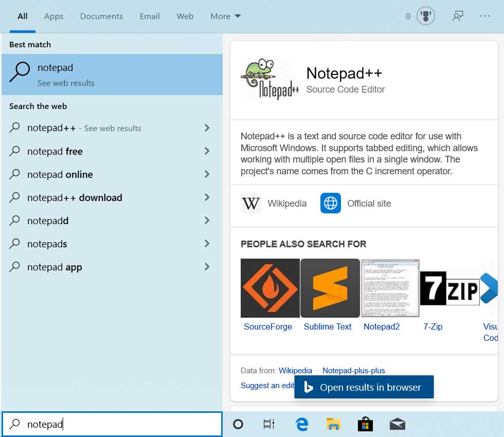Expand the notepad online suggestion arrow
The height and width of the screenshot is (437, 504).
(x=207, y=174)
